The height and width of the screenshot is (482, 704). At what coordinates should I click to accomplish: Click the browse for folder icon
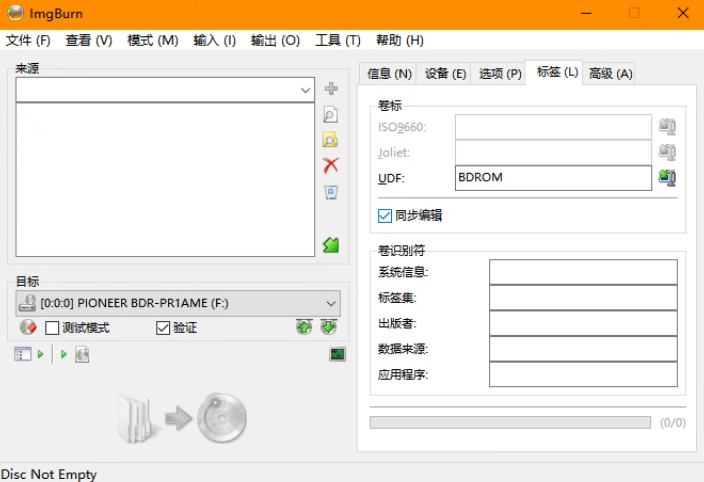[x=330, y=140]
